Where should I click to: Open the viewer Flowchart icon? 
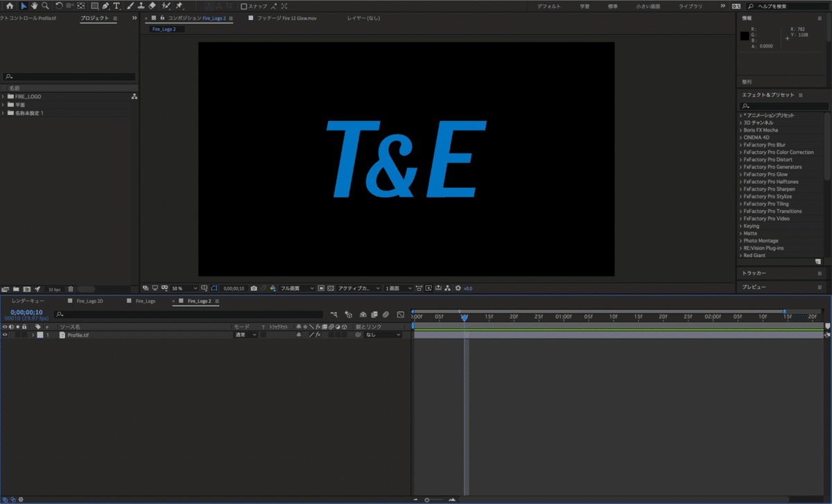[x=448, y=288]
